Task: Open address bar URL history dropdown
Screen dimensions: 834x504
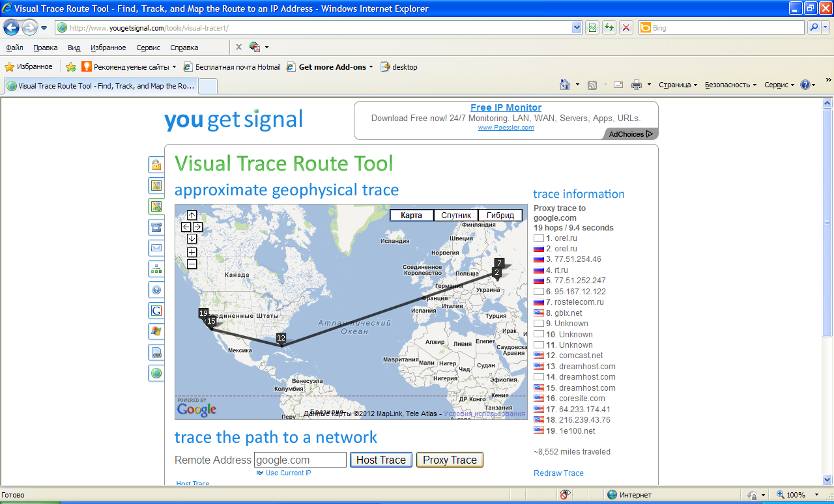Action: tap(577, 28)
